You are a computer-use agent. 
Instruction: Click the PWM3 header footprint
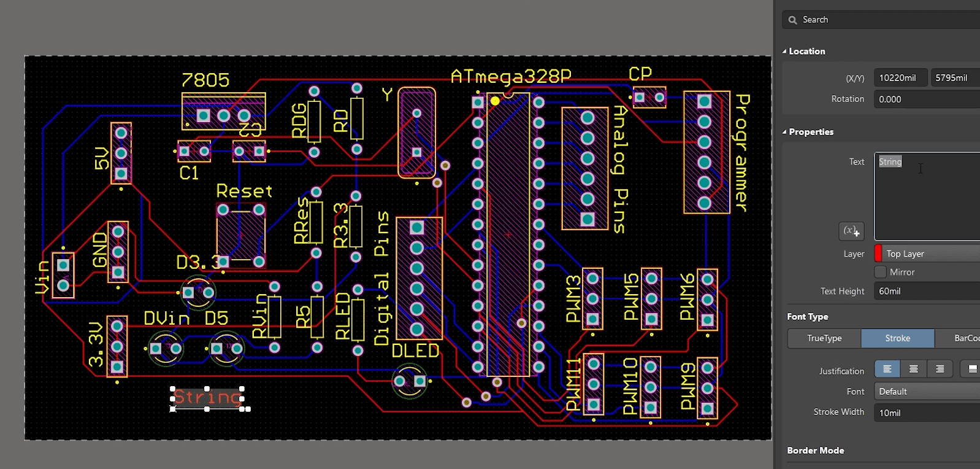592,299
